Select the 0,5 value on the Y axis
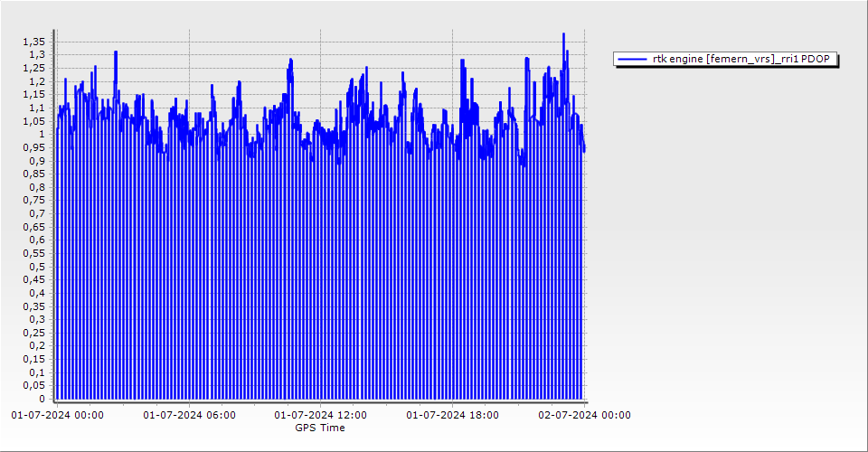This screenshot has width=868, height=452. (36, 267)
